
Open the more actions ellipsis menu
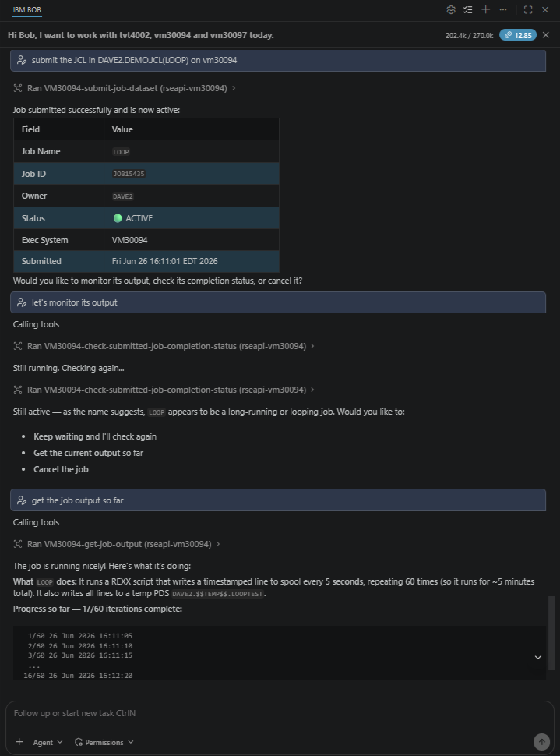pyautogui.click(x=503, y=9)
